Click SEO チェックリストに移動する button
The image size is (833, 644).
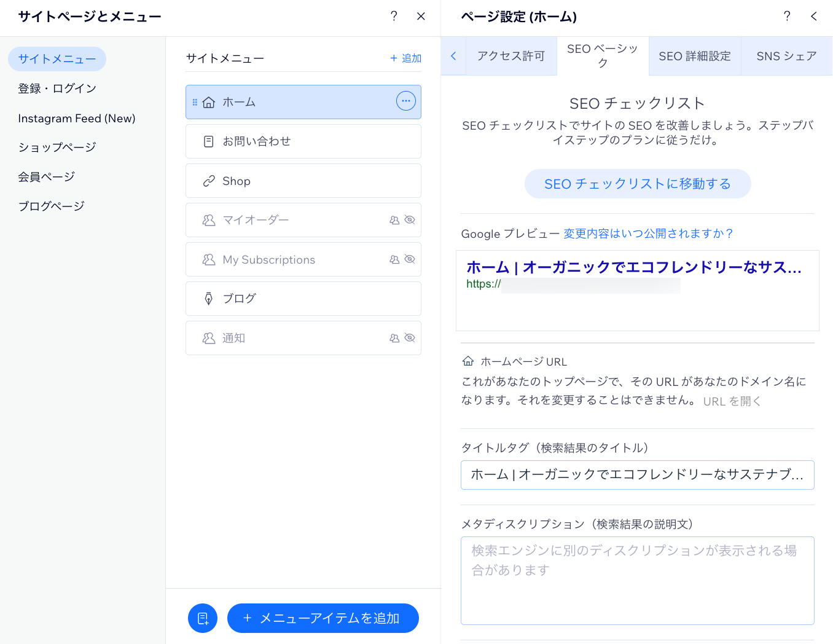pyautogui.click(x=637, y=184)
